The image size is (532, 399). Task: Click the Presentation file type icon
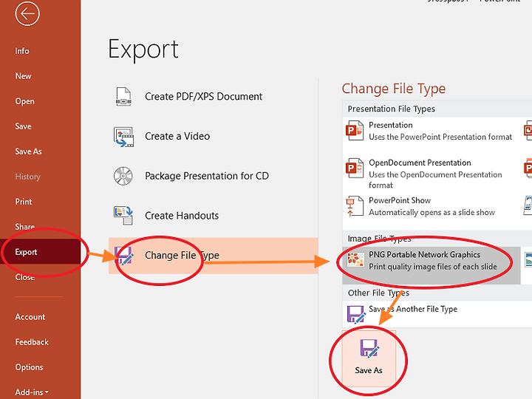(355, 131)
